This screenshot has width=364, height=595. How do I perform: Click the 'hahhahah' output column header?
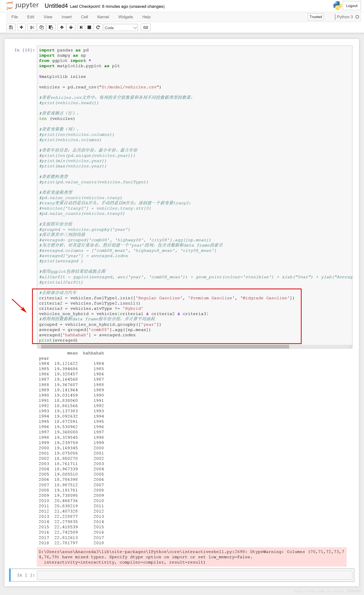93,353
